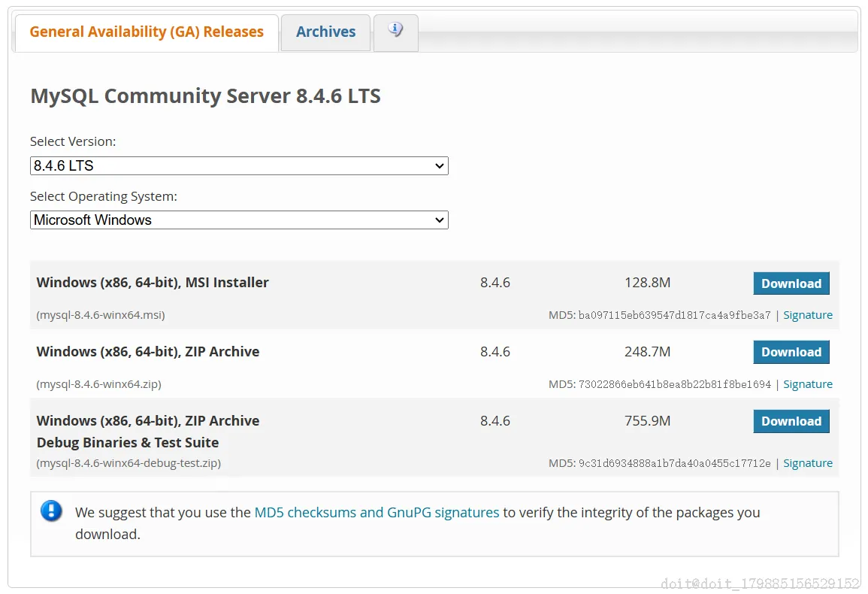Click the Windows (x86, 64-bit), MSI Installer title

click(153, 283)
